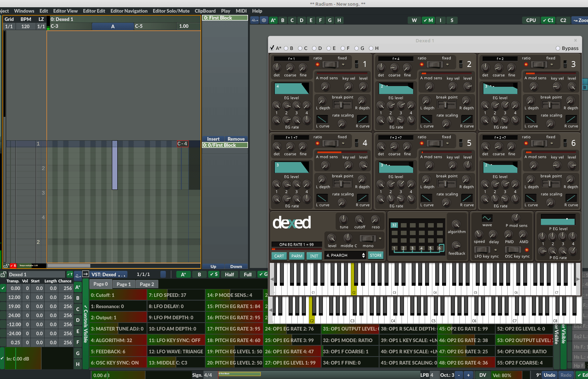Click operator 6 L curve icon
This screenshot has width=588, height=379.
pyautogui.click(x=530, y=198)
